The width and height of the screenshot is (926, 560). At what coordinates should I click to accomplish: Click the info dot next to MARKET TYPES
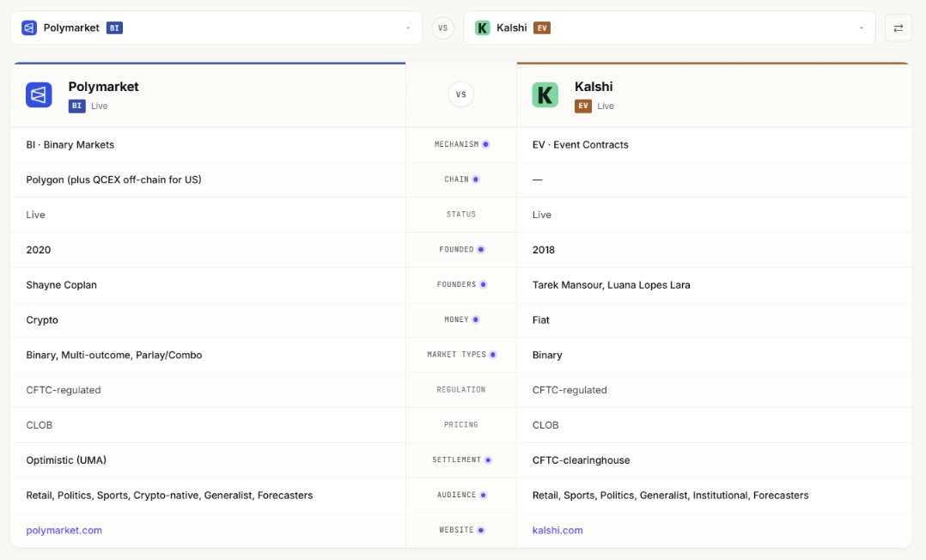493,355
